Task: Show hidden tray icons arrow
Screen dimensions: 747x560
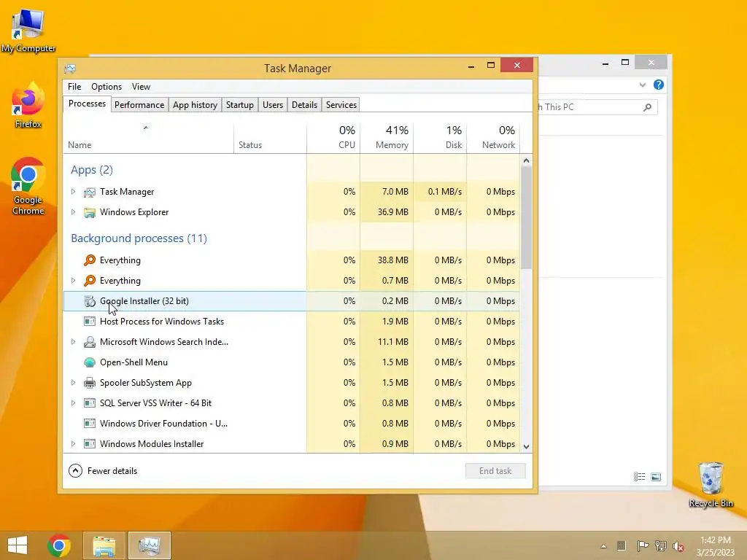Action: click(x=603, y=546)
